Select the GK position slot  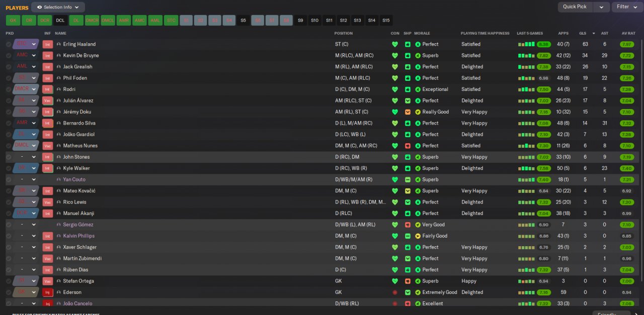[x=13, y=20]
